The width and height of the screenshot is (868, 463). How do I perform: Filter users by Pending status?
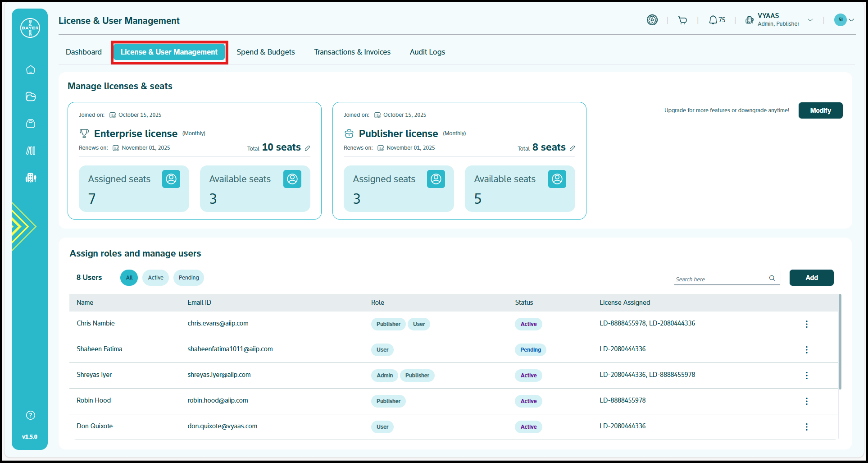click(189, 278)
